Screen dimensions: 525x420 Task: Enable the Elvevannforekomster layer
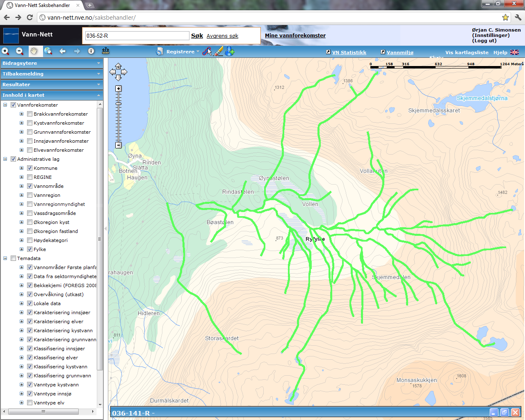click(30, 150)
